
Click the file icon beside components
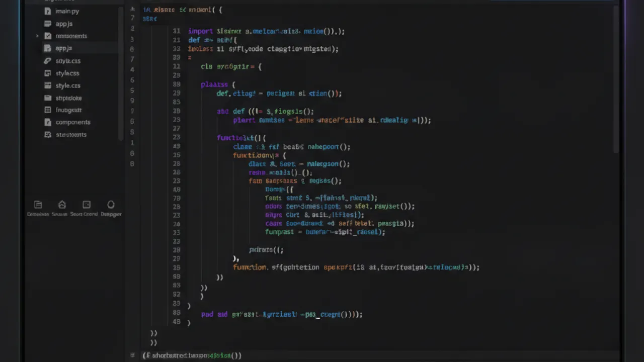[48, 122]
